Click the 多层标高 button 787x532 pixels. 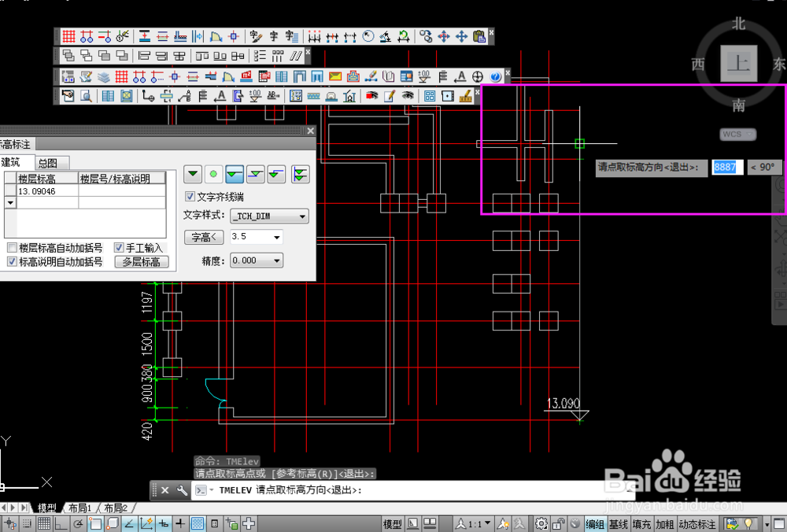(142, 261)
